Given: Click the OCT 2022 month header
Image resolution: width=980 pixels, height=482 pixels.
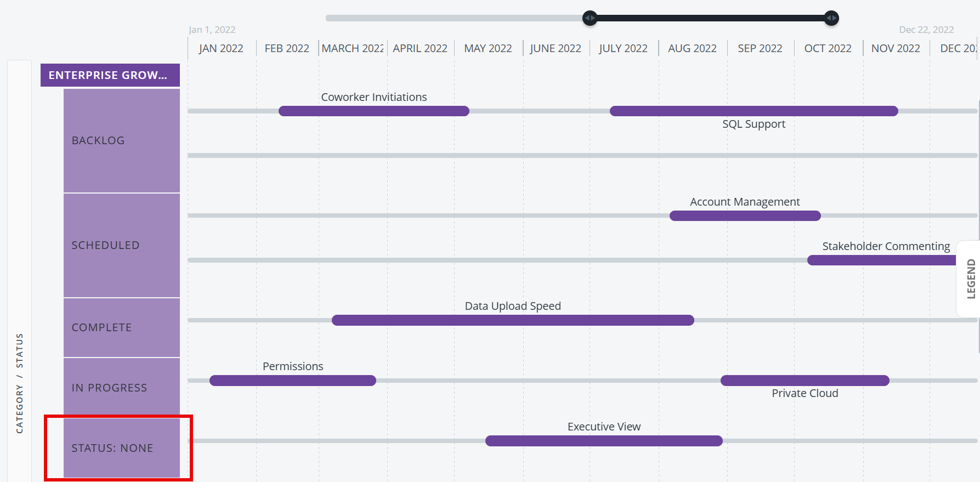Looking at the screenshot, I should pyautogui.click(x=828, y=48).
